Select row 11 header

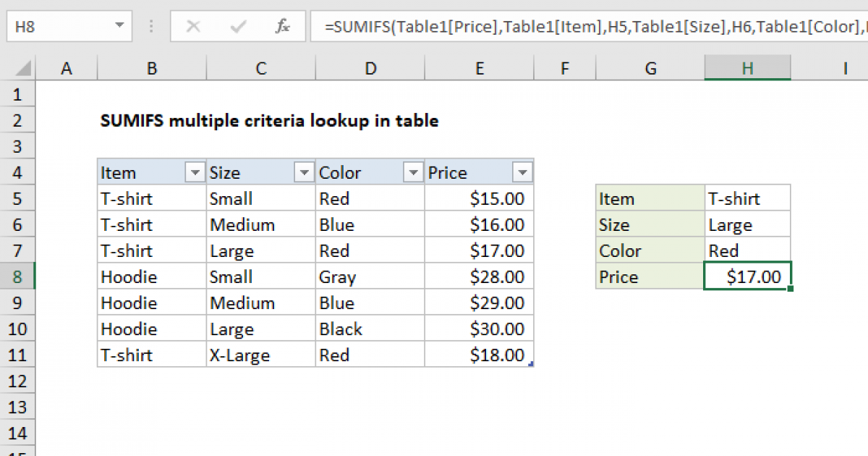pos(18,355)
